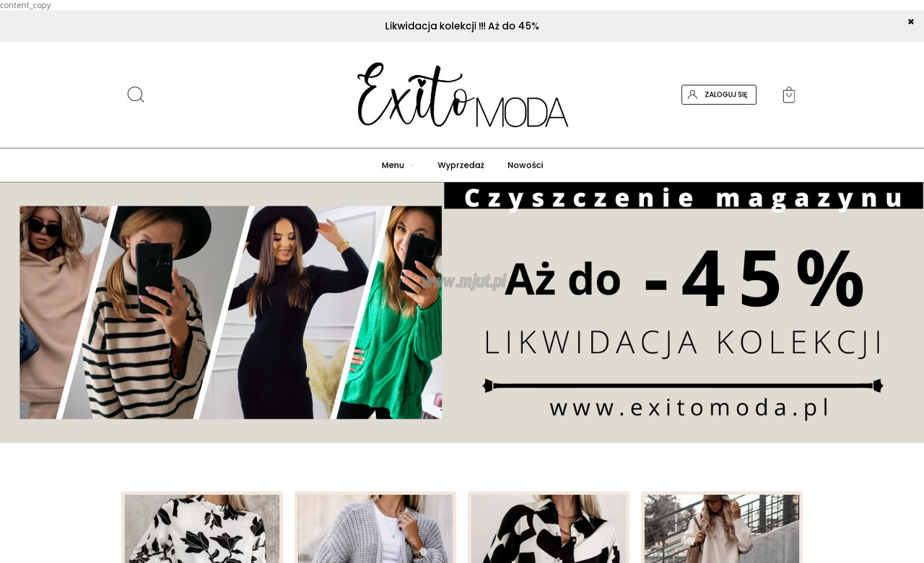Select the striped sweater photo in banner
Screen dimensions: 924x563
(x=152, y=313)
